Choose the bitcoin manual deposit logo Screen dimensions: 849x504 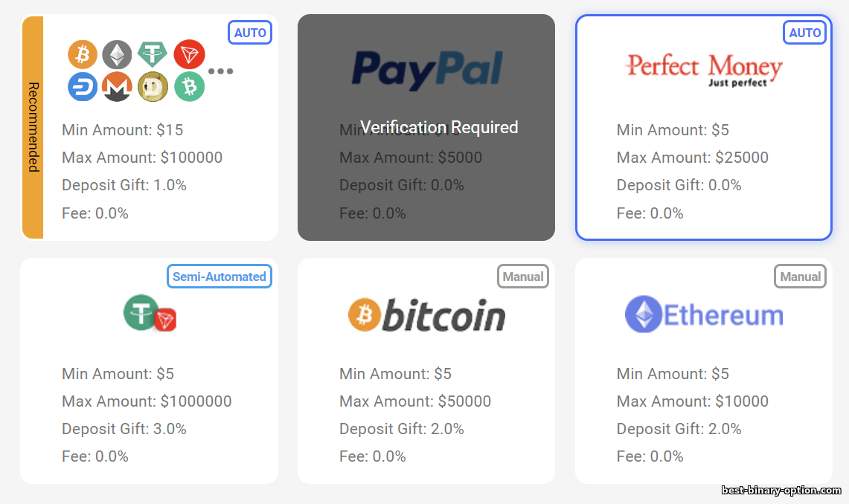point(426,316)
